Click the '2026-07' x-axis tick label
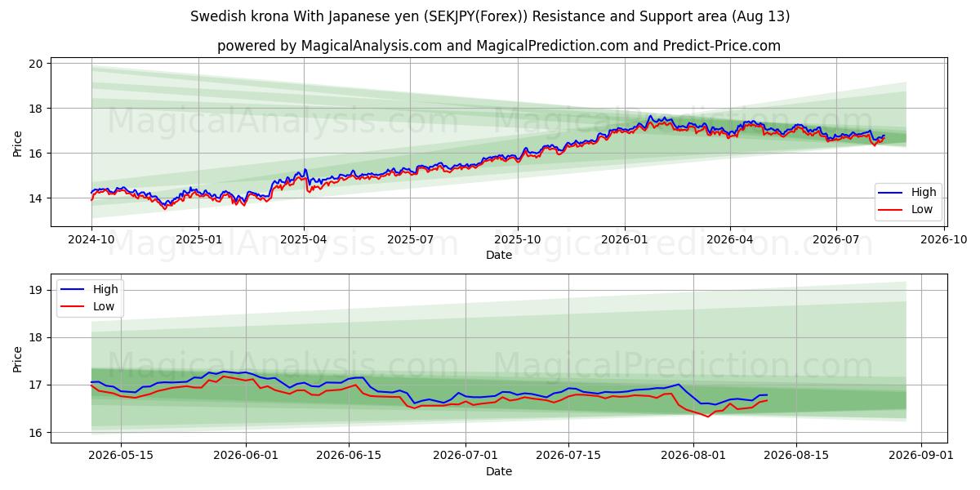The width and height of the screenshot is (980, 490). coord(835,240)
